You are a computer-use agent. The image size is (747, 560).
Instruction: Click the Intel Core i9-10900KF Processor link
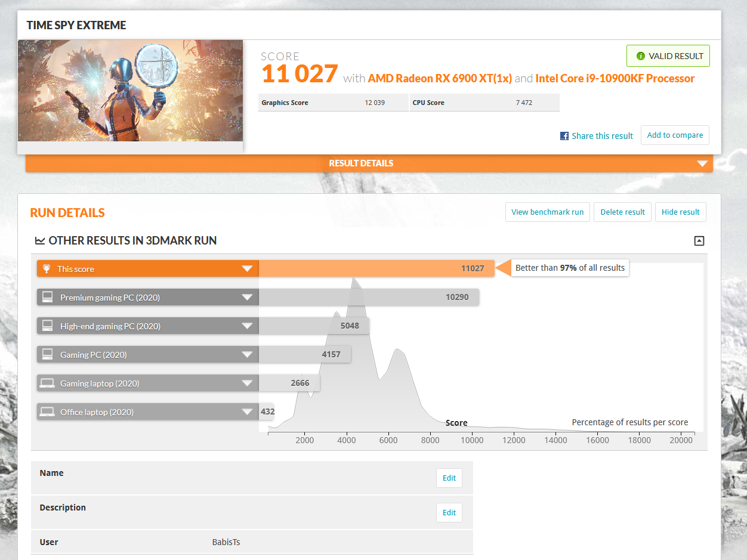click(615, 78)
